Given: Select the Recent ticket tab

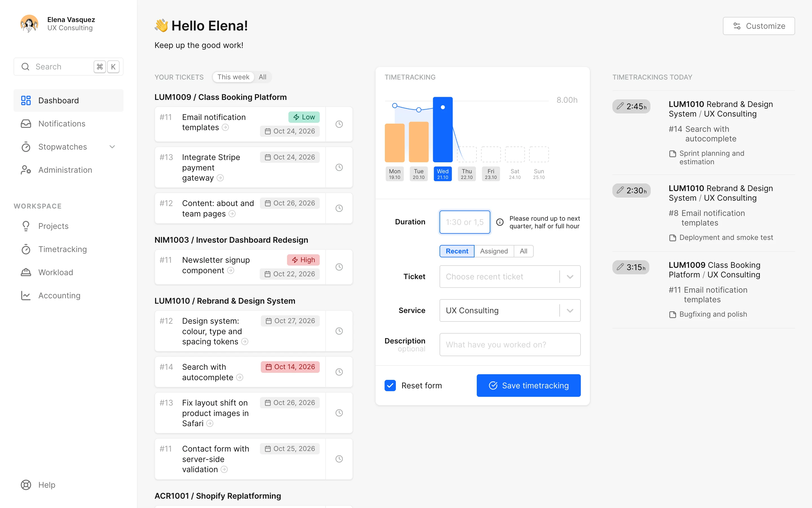Looking at the screenshot, I should click(x=457, y=251).
